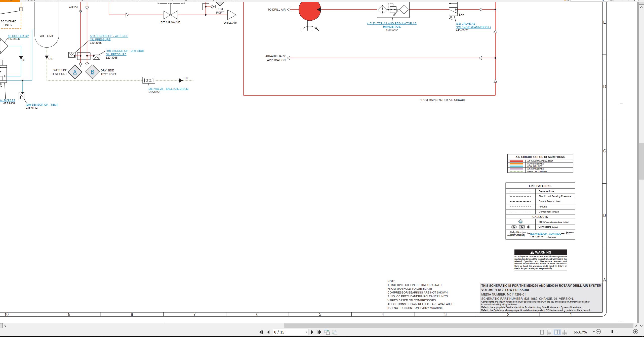644x337 pixels.
Task: Click the vertical scrollbar down arrow
Action: click(641, 326)
